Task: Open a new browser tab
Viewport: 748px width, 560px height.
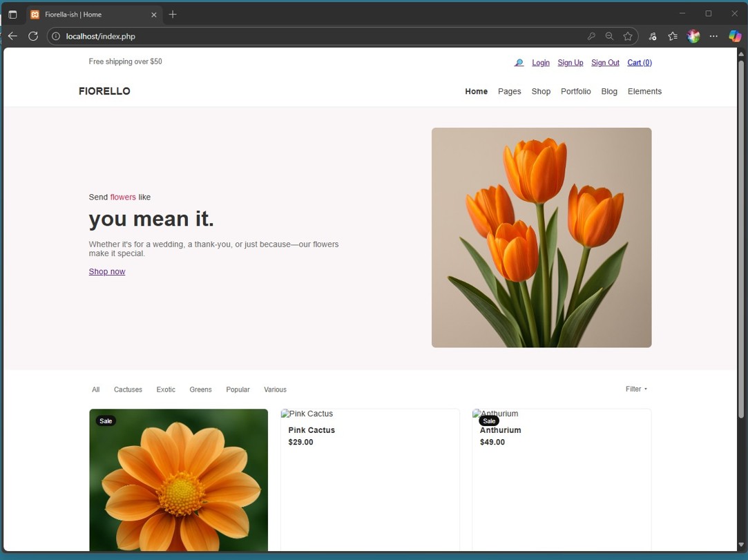Action: click(173, 15)
